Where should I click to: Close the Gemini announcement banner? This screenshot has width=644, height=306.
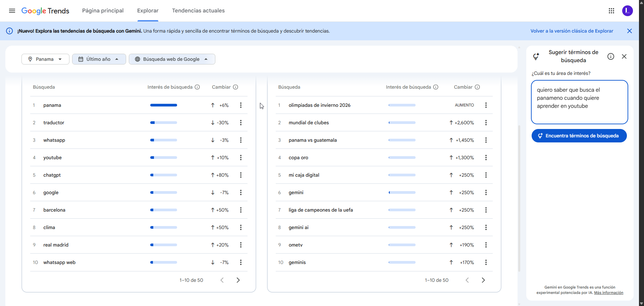point(630,31)
